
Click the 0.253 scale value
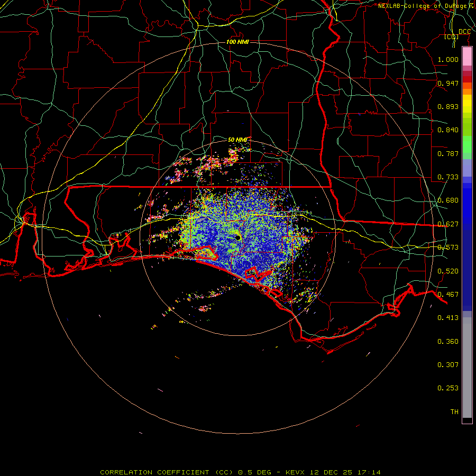(x=448, y=388)
